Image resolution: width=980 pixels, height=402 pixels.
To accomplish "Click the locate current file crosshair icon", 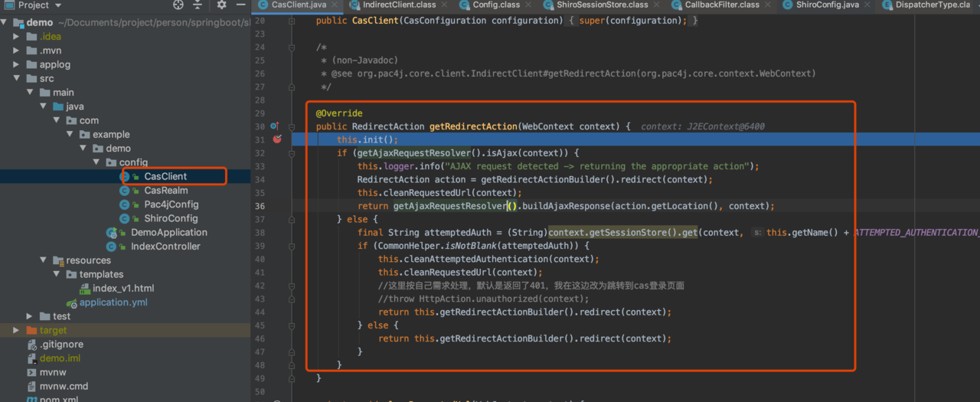I will [x=179, y=5].
